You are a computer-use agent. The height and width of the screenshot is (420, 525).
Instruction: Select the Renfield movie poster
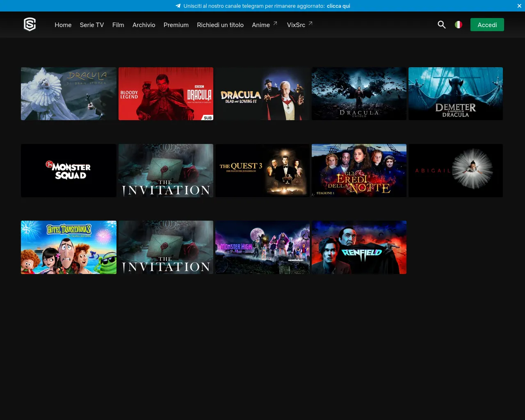tap(359, 247)
